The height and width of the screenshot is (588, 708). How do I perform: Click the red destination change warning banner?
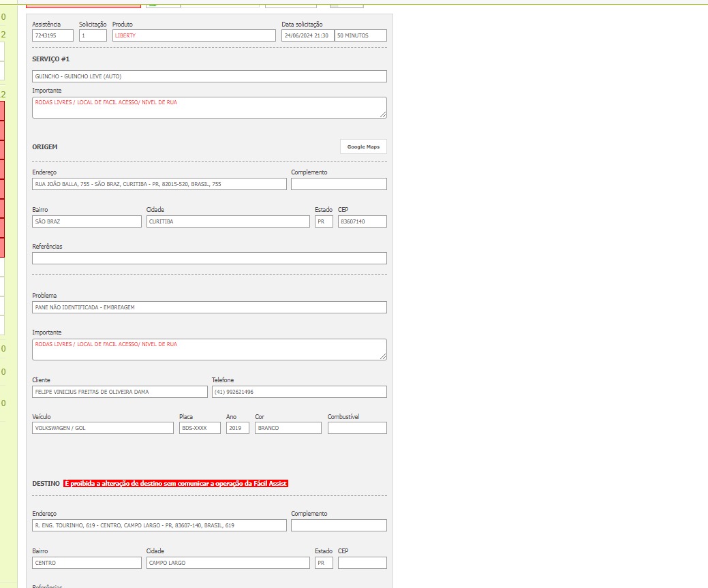[x=176, y=483]
